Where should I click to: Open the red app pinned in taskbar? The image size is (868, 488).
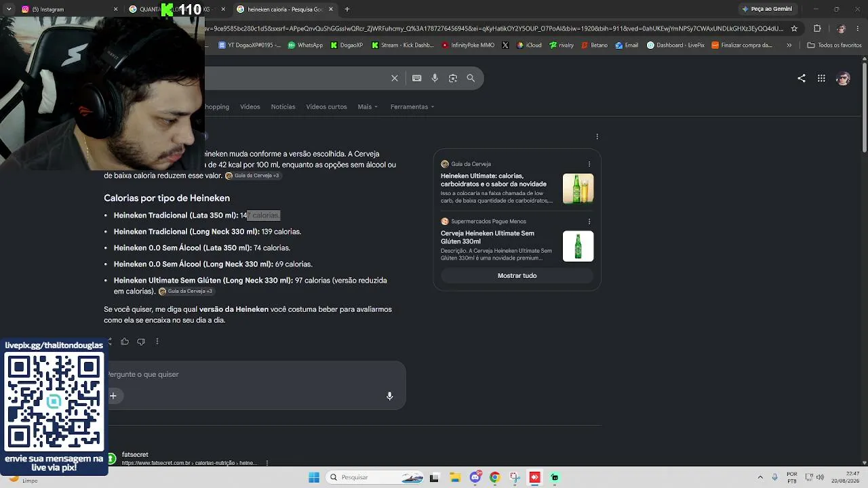pos(535,477)
